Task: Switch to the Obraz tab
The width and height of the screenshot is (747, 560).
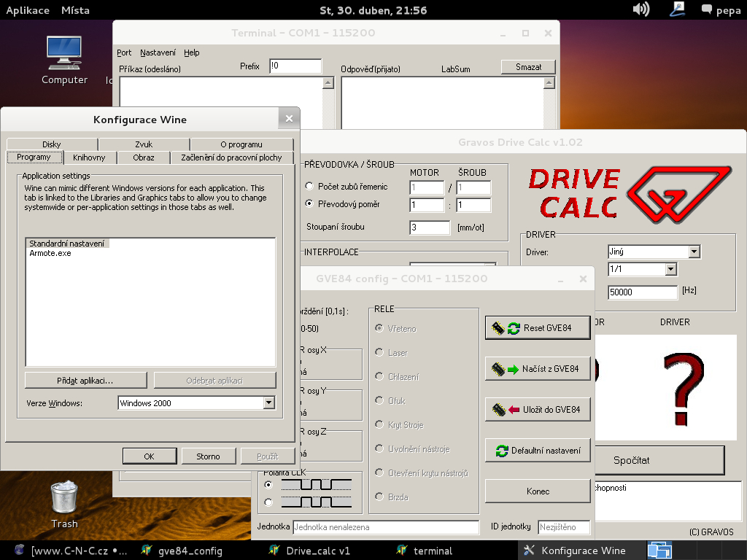Action: coord(144,157)
